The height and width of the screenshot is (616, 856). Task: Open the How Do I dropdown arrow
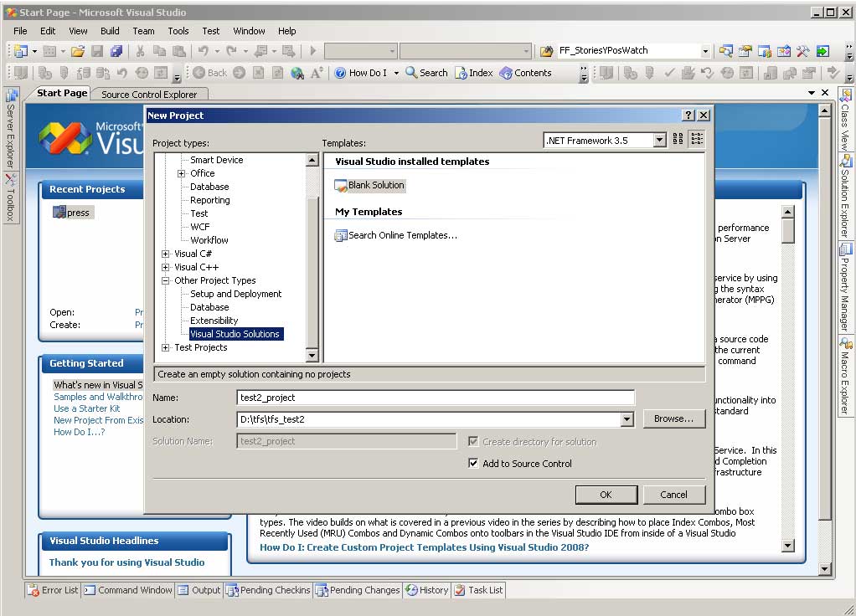point(396,73)
